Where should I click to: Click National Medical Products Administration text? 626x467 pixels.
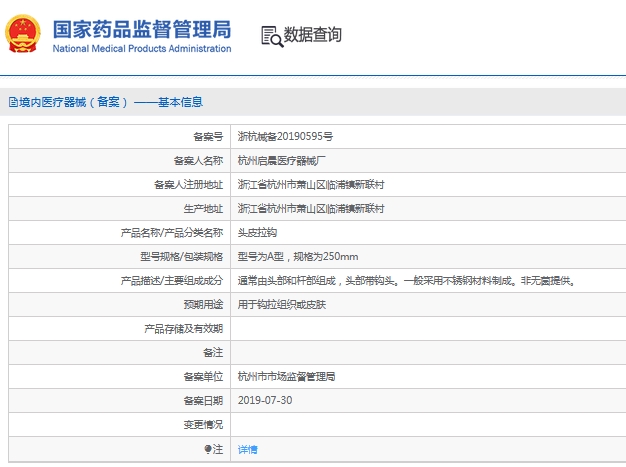(142, 49)
